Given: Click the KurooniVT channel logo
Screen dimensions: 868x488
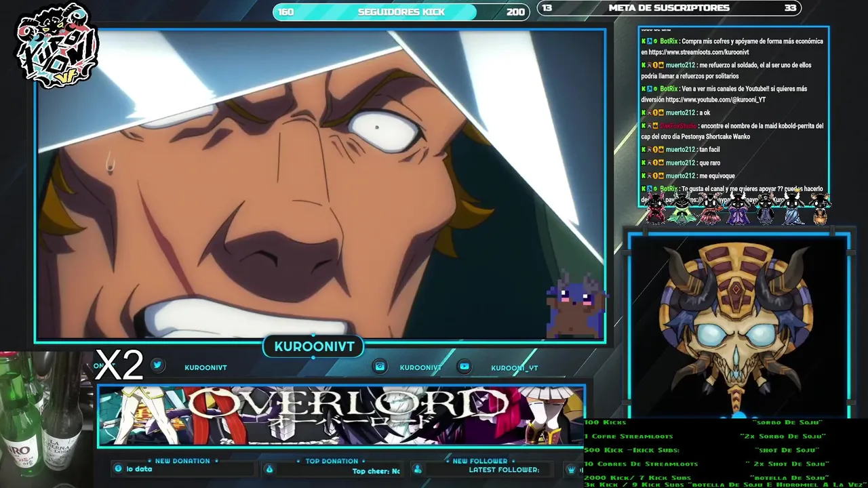Looking at the screenshot, I should [57, 46].
